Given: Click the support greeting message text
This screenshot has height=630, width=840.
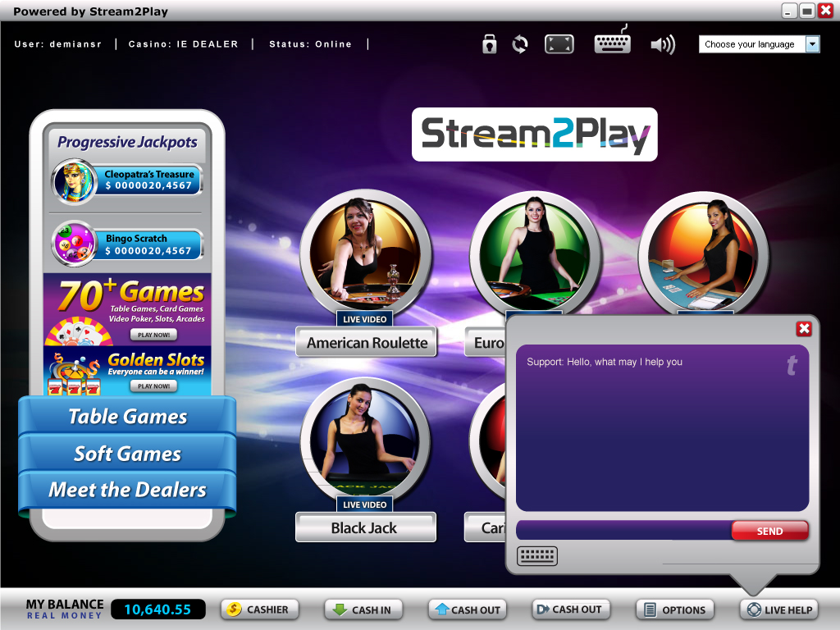Looking at the screenshot, I should coord(605,362).
